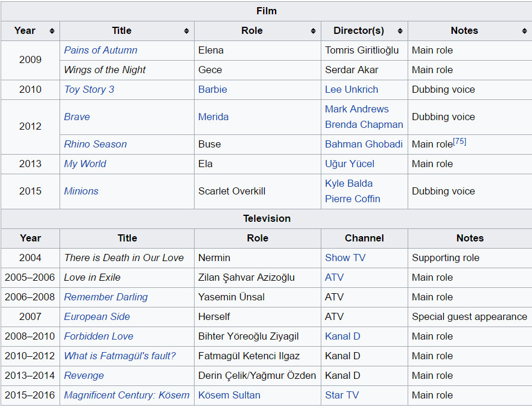The height and width of the screenshot is (408, 532).
Task: Sort film table by Title arrows
Action: tap(186, 31)
